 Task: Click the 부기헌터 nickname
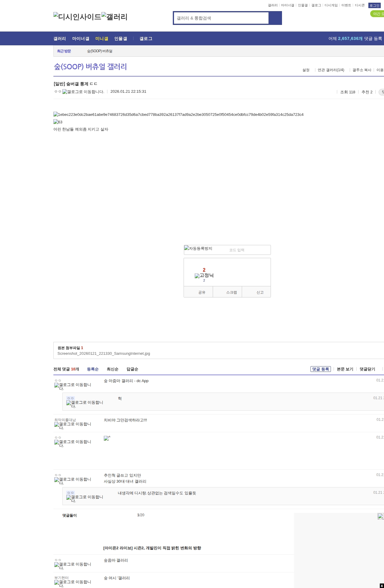point(61,577)
